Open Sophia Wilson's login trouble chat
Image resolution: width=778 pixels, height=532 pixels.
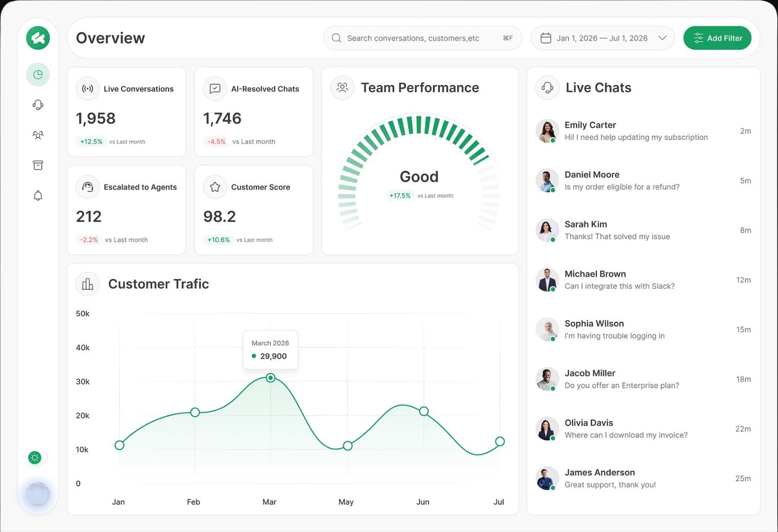643,329
